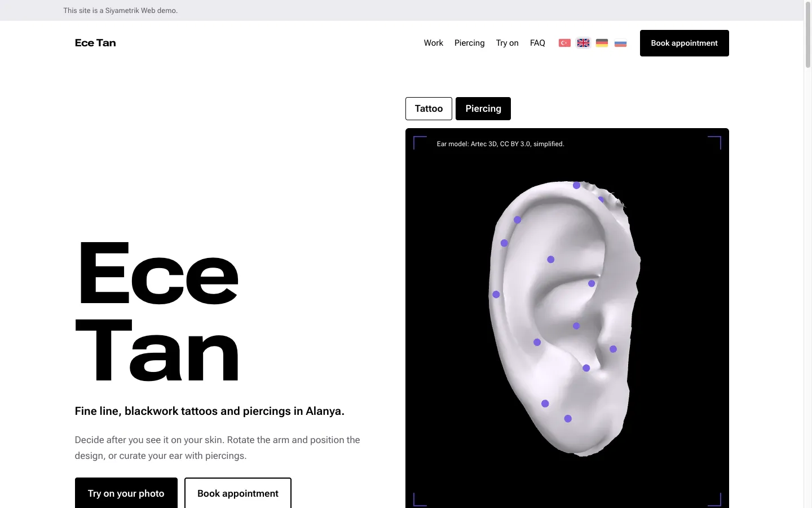
Task: Choose the tragus piercing dot near ear canal
Action: coord(613,349)
